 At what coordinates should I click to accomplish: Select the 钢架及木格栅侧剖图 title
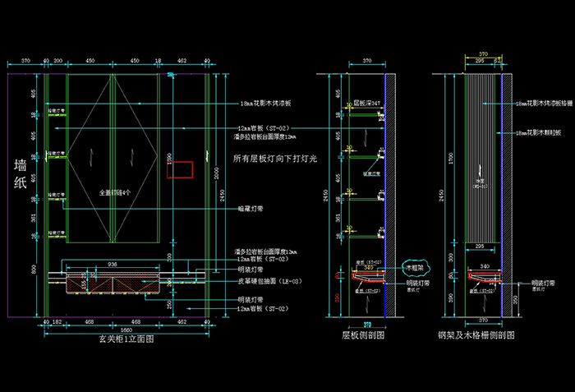(476, 336)
